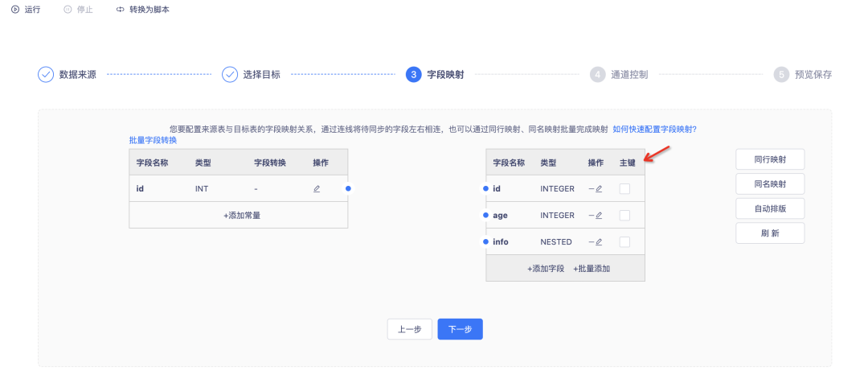Viewport: 868px width, 379px height.
Task: Apply 同名映射 mapping
Action: pos(769,184)
